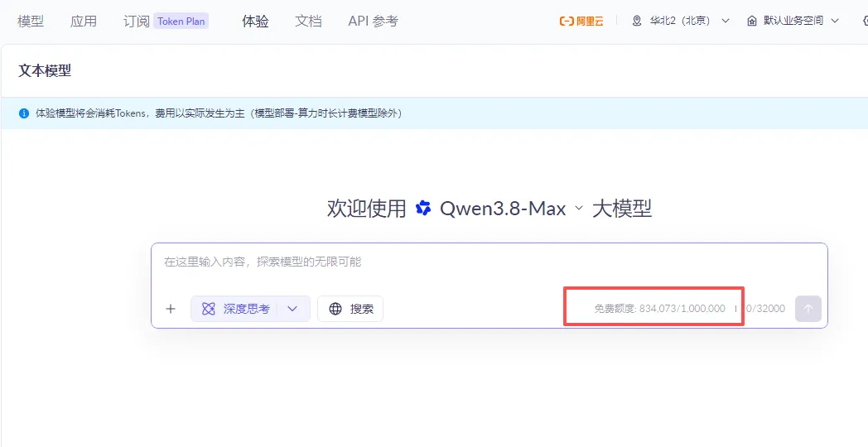
Task: Click the atom icon in 深度思考
Action: (x=208, y=310)
